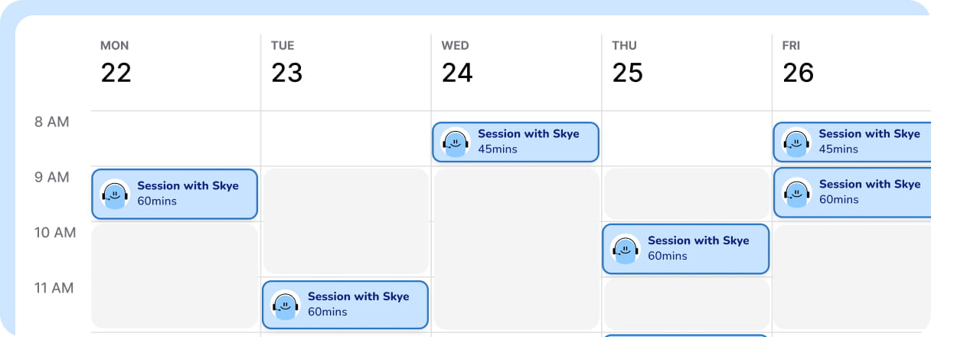Select the FRI 26 day header
This screenshot has width=980, height=337.
click(x=798, y=64)
